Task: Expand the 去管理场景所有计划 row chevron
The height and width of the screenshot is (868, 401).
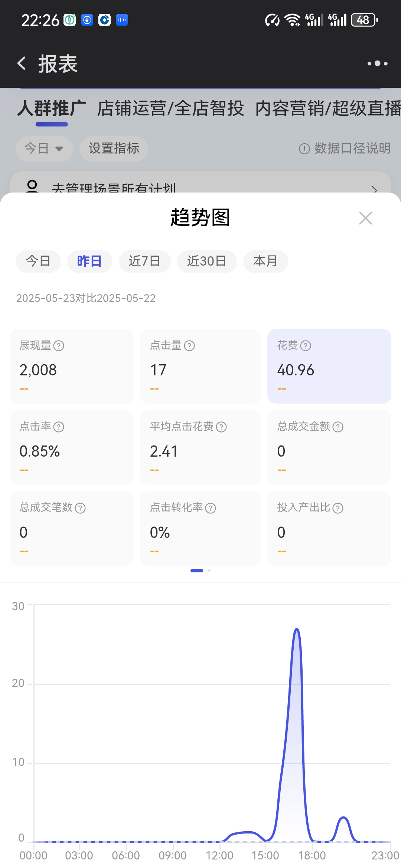Action: coord(374,189)
